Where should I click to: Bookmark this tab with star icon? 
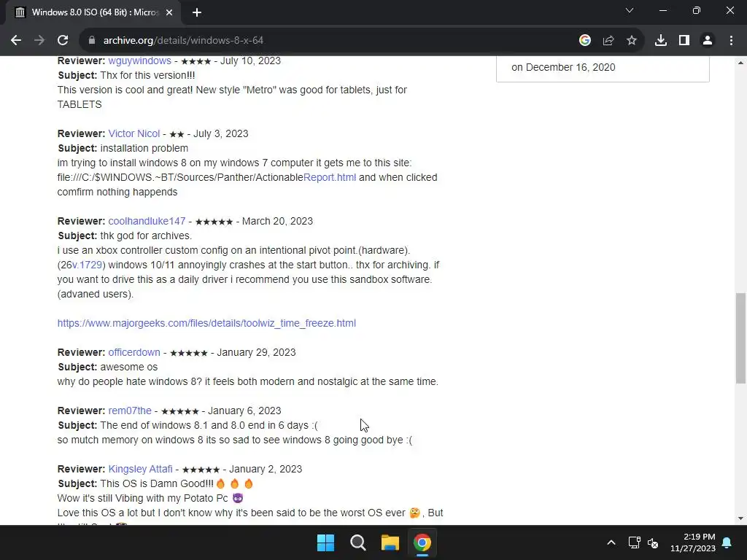[x=632, y=41]
